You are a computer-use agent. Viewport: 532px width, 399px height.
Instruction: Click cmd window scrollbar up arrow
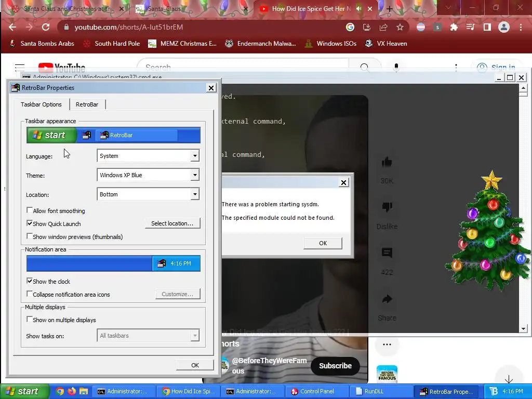click(x=523, y=88)
